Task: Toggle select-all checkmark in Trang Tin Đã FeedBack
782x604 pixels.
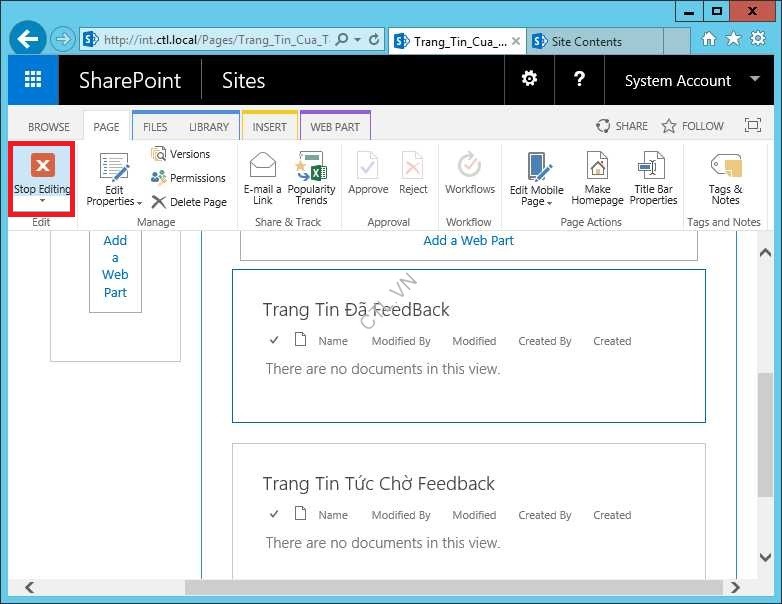Action: click(274, 341)
